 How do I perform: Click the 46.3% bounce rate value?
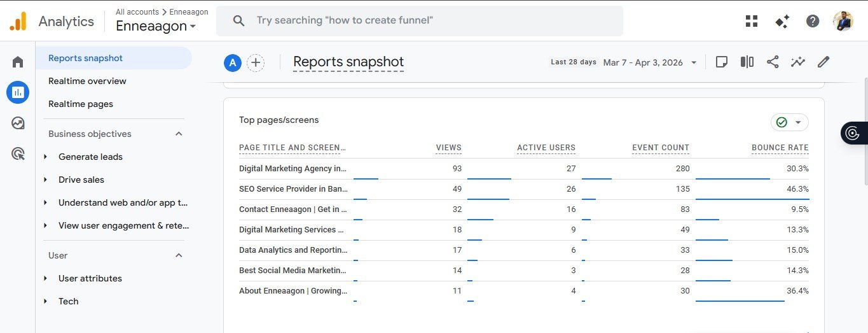(x=797, y=189)
